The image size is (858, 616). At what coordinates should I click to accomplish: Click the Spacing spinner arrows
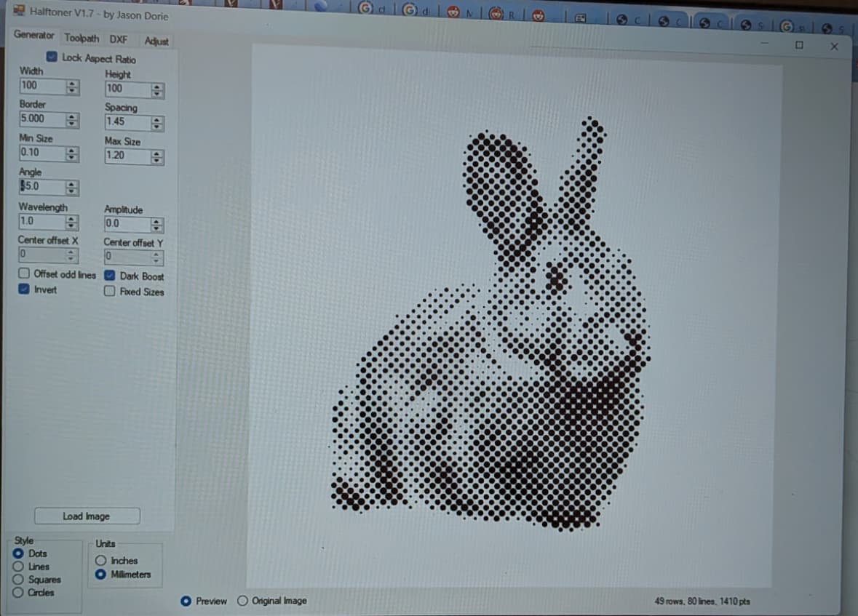(x=157, y=123)
